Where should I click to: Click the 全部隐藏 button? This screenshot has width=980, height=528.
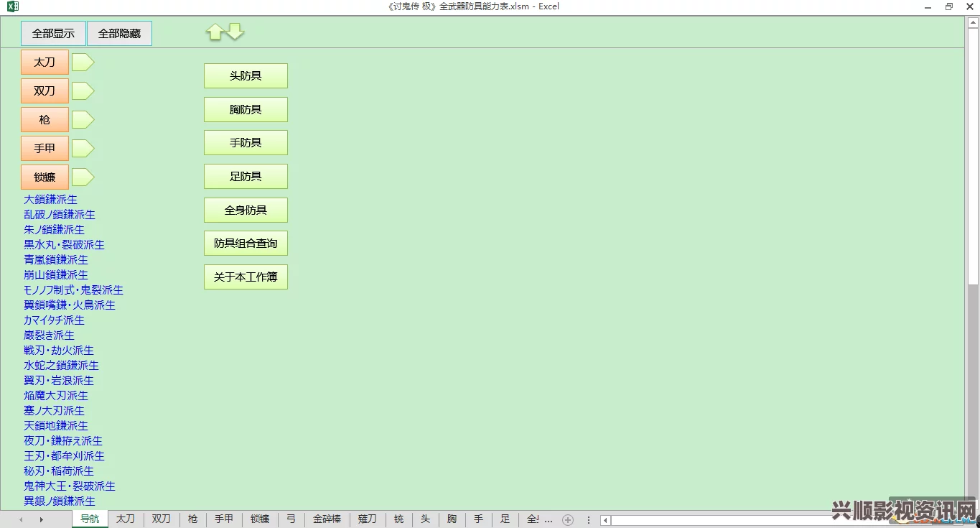(x=119, y=34)
